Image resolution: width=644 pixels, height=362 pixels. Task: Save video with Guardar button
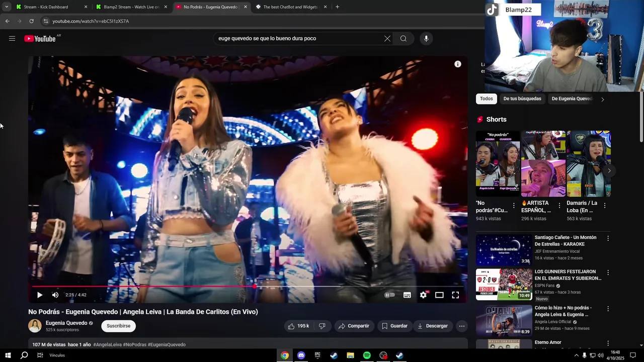pos(394,326)
